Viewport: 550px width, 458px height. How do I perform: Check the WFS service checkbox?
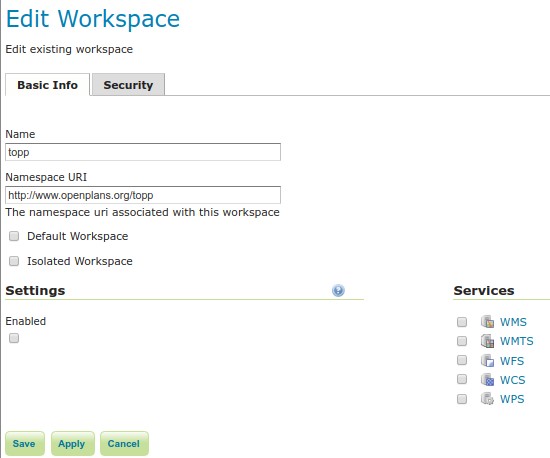coord(462,360)
